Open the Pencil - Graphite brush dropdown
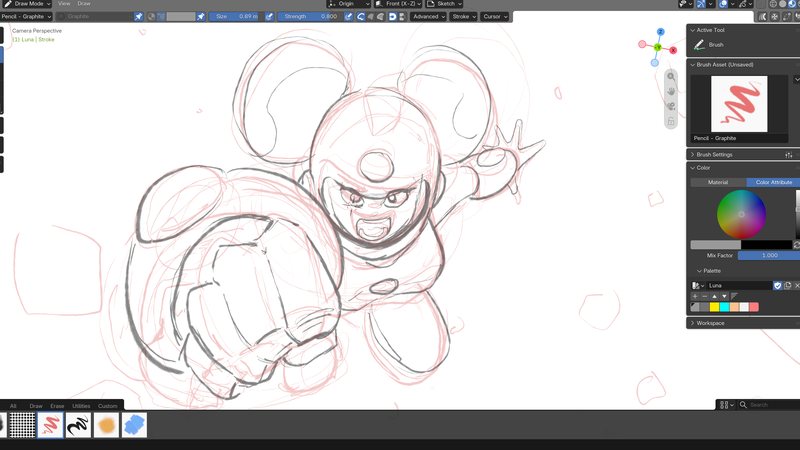The width and height of the screenshot is (800, 450). coord(27,16)
